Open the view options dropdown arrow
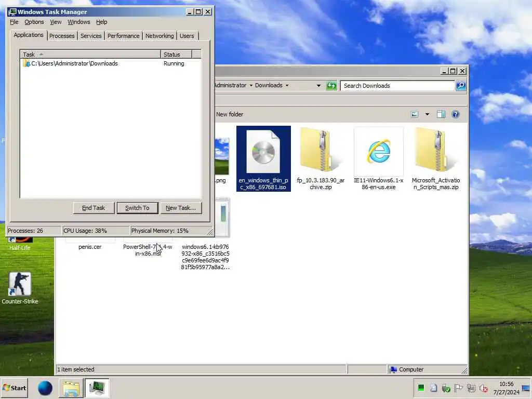This screenshot has width=532, height=399. pyautogui.click(x=427, y=114)
